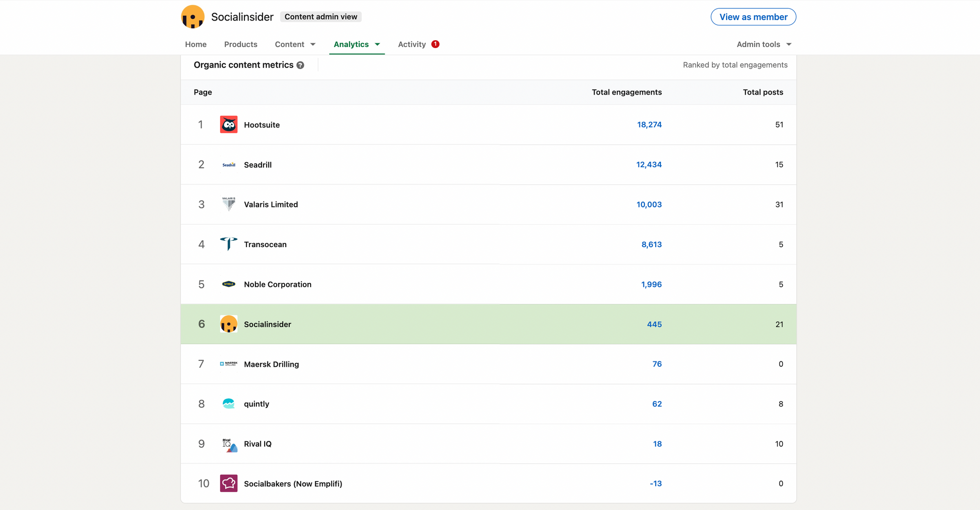
Task: Click the Page column header
Action: pyautogui.click(x=203, y=92)
